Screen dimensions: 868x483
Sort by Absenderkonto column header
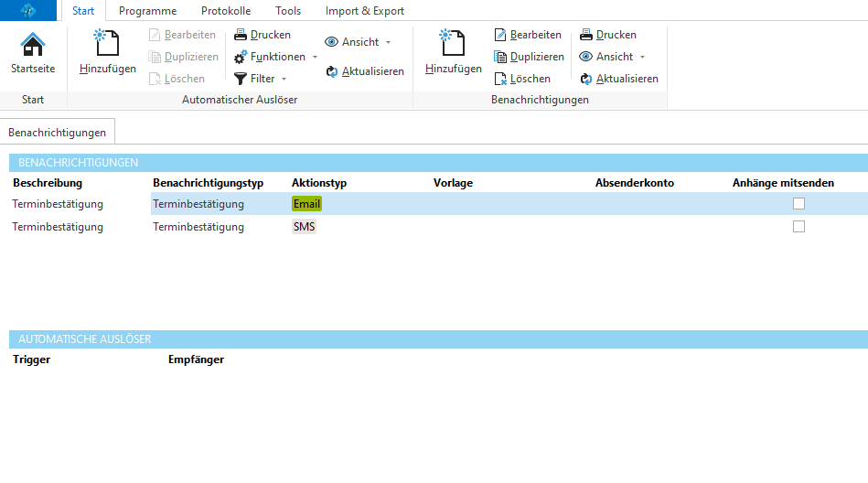(635, 183)
